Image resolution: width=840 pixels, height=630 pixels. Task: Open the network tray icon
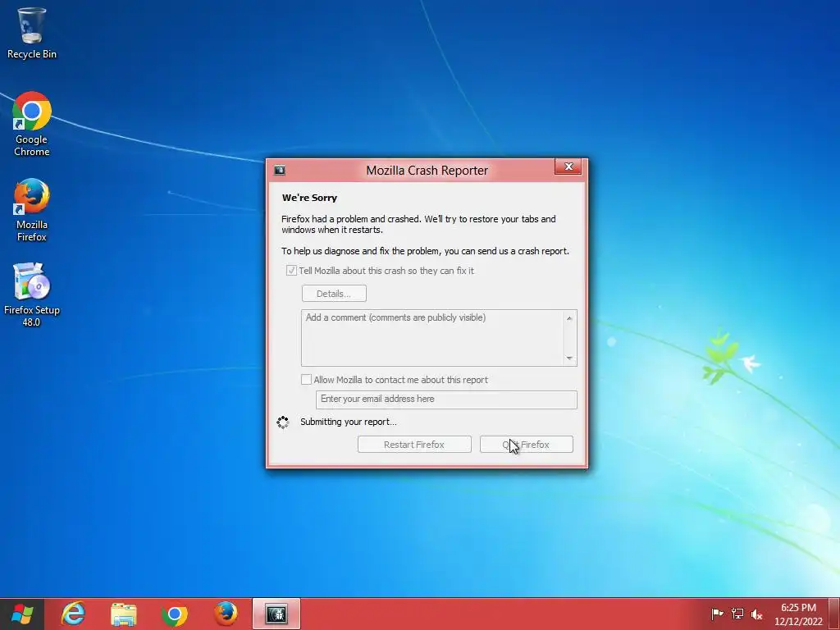737,614
